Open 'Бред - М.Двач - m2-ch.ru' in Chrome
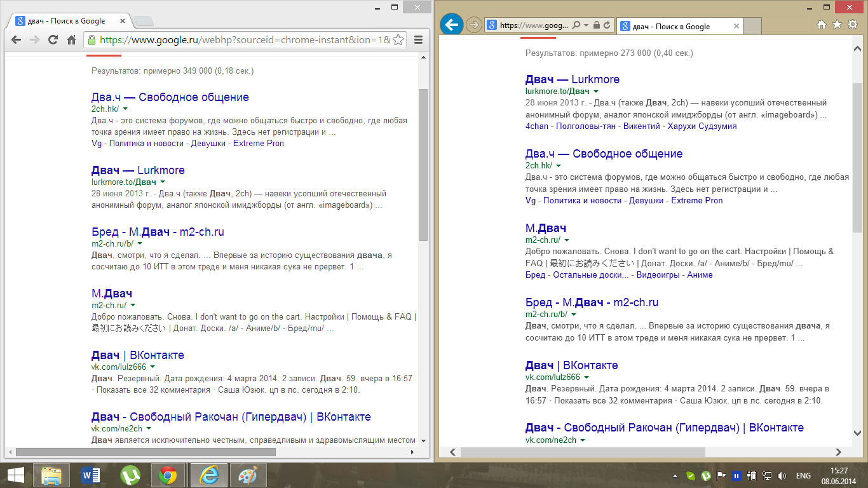Viewport: 868px width, 488px height. click(x=158, y=232)
